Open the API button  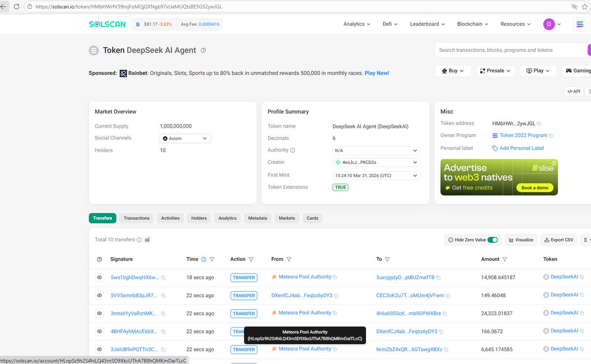click(x=574, y=91)
